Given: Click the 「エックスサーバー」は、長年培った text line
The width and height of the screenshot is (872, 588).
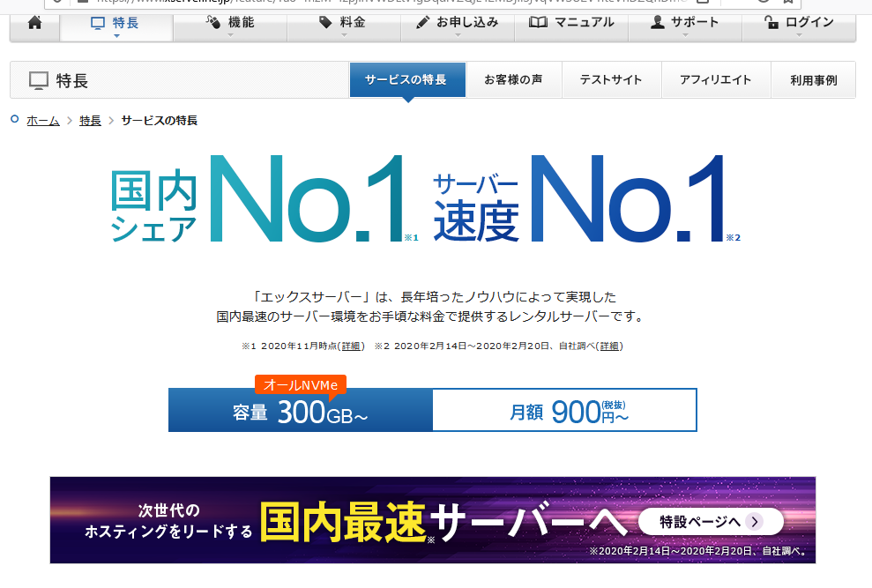Looking at the screenshot, I should point(433,297).
